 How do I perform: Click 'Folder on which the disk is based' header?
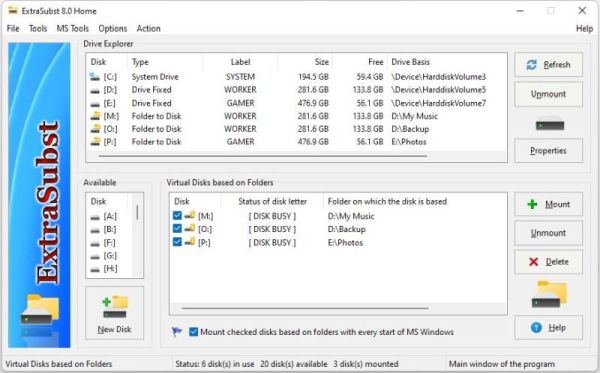387,201
